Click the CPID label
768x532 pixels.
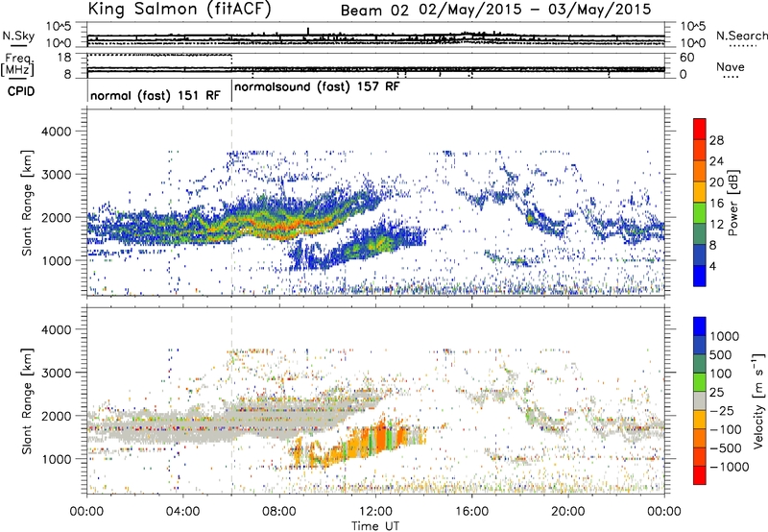pyautogui.click(x=21, y=91)
